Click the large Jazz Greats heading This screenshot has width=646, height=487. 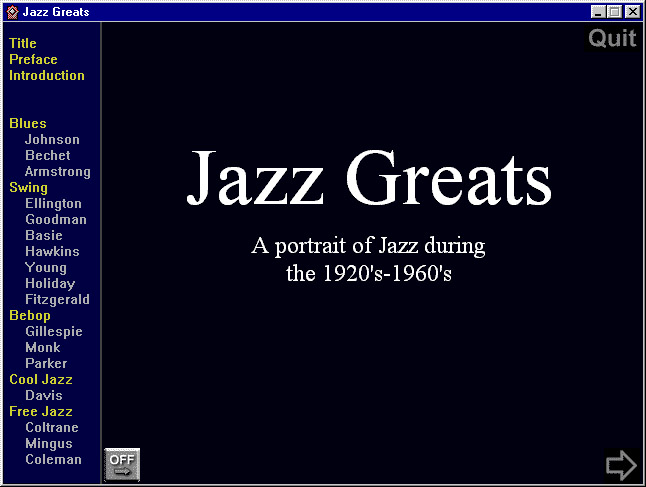pos(369,178)
